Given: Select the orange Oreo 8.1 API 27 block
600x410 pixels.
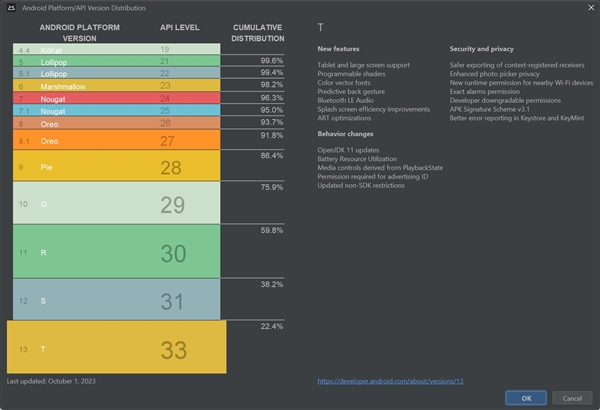Looking at the screenshot, I should [117, 140].
